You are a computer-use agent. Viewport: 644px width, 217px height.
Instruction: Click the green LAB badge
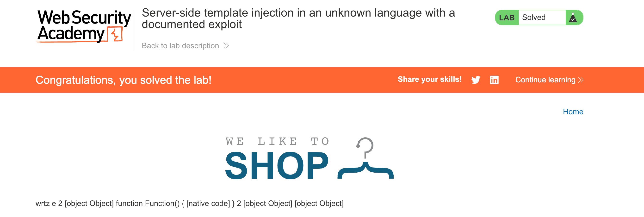point(507,18)
